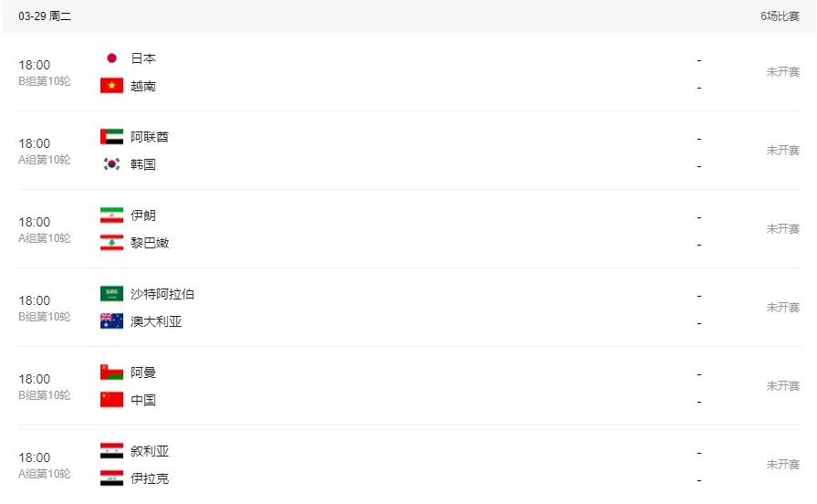Click the UAE flag icon
The height and width of the screenshot is (504, 817).
(x=111, y=137)
